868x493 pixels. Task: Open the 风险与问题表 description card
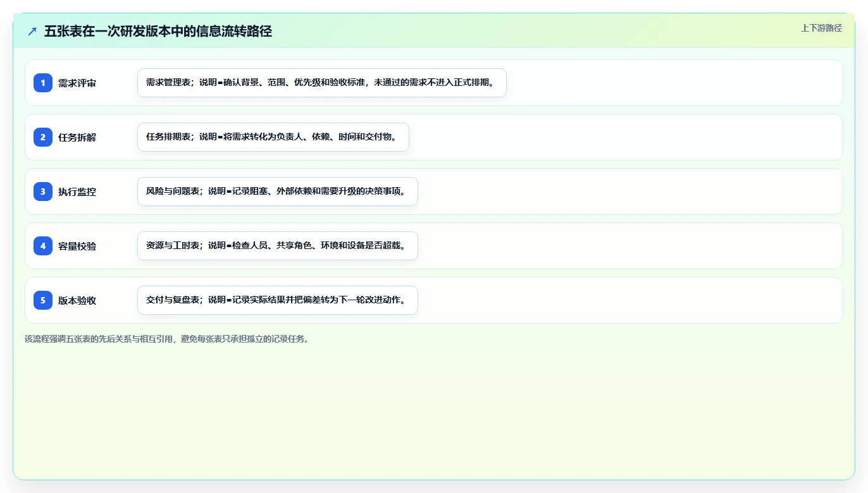pyautogui.click(x=278, y=192)
